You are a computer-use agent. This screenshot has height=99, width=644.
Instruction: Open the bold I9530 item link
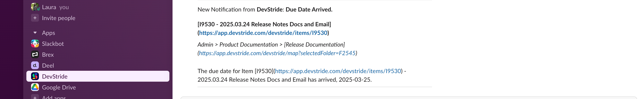(263, 33)
